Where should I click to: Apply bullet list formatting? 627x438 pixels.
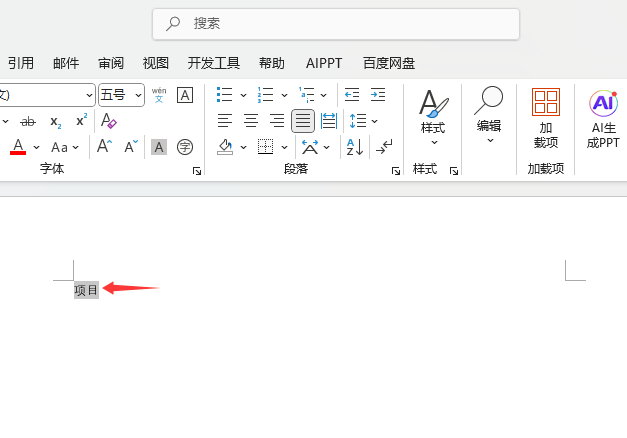pyautogui.click(x=224, y=95)
